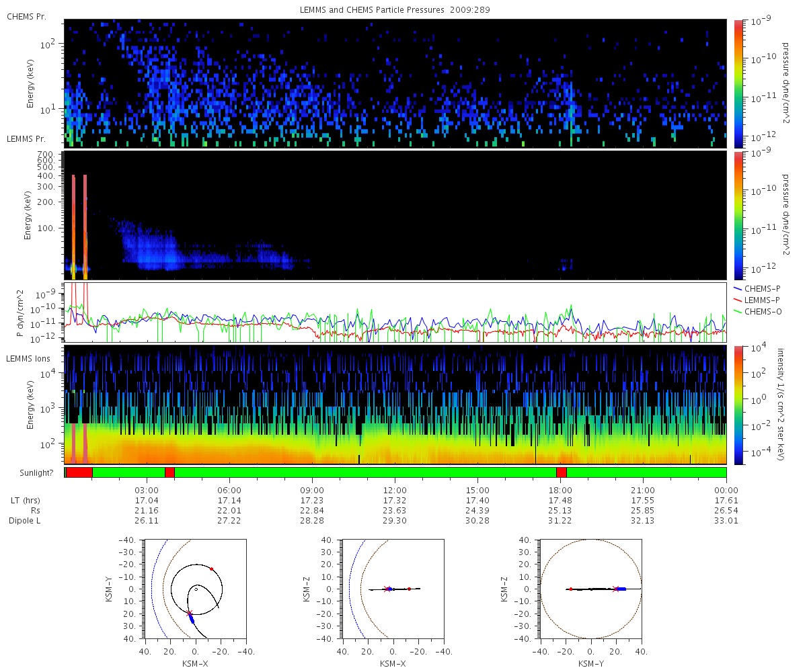The width and height of the screenshot is (807, 672).
Task: Click the red Sunlight segment near 04:00
Action: coord(169,472)
